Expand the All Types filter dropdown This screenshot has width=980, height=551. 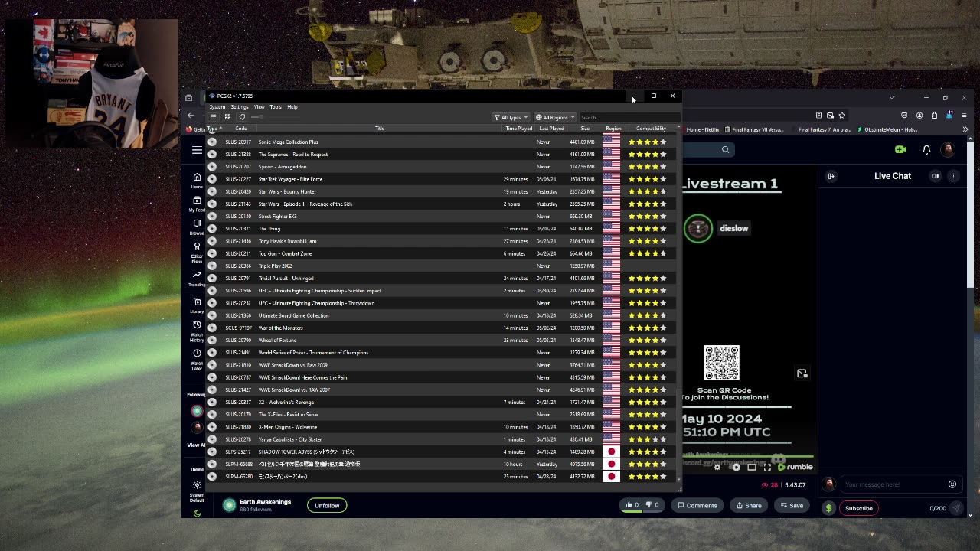(511, 117)
